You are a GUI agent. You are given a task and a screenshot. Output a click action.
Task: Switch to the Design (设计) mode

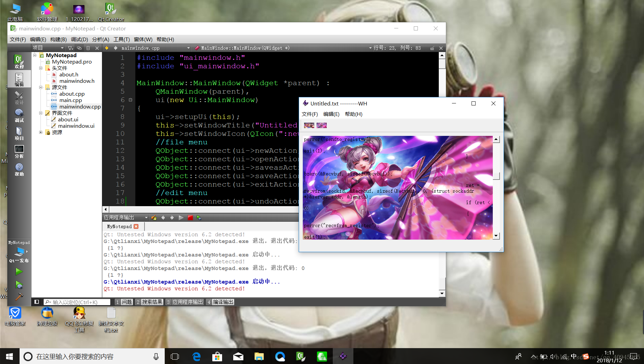point(19,97)
